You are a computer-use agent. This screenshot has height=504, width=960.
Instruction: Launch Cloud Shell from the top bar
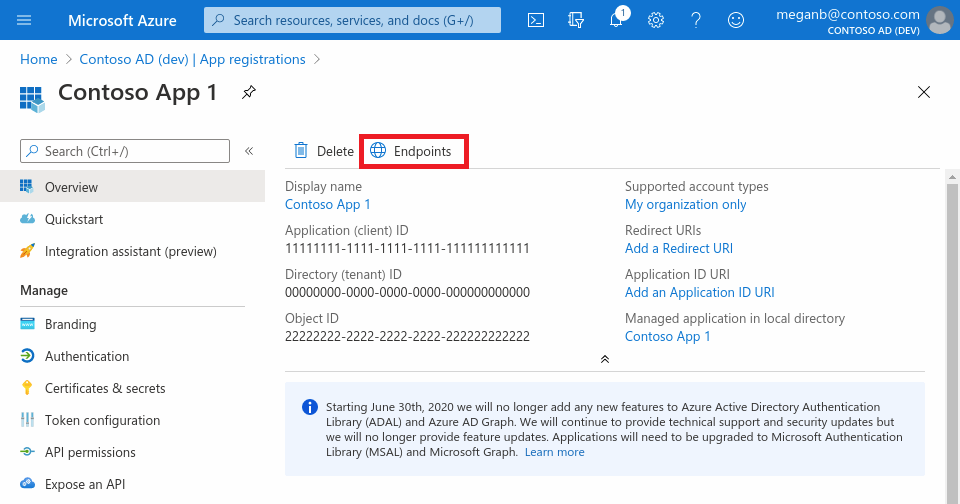pos(536,20)
